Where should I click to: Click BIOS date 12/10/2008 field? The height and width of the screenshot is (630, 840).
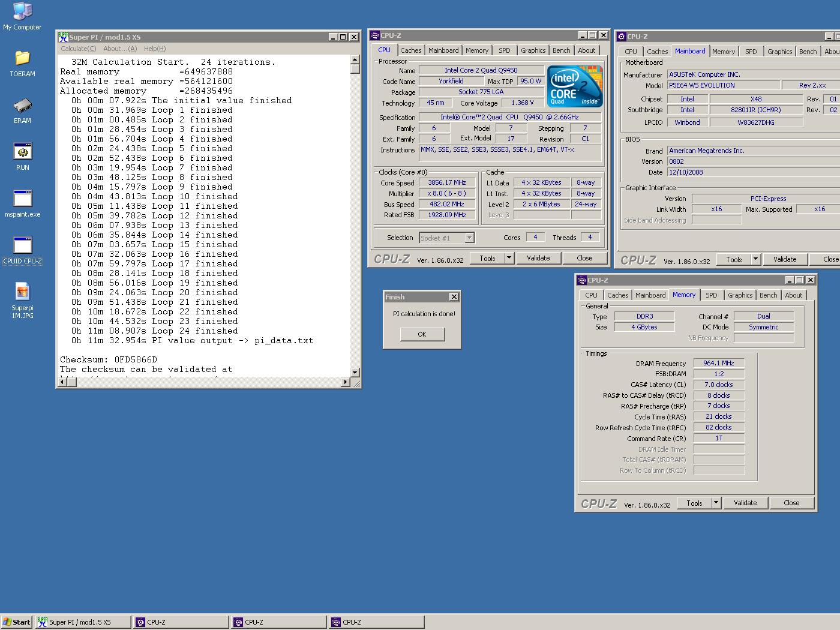pos(754,172)
